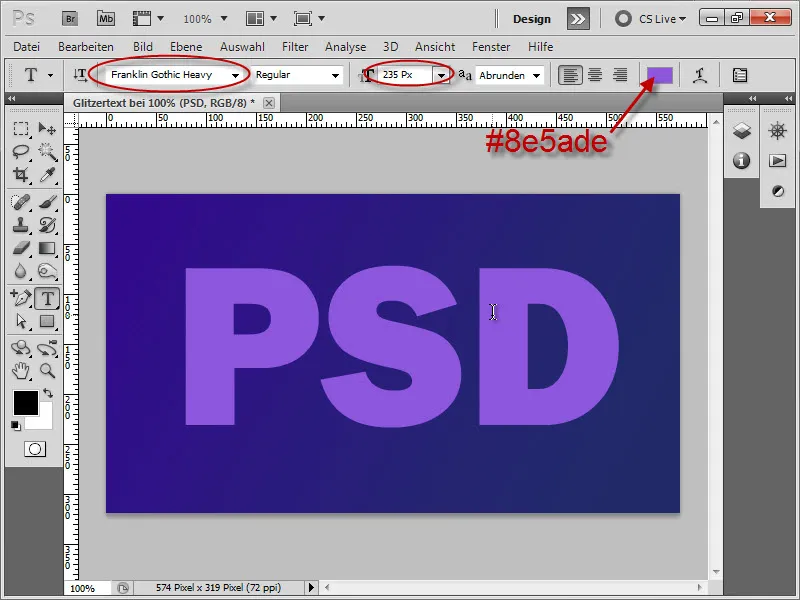Select the Move tool

click(x=47, y=129)
